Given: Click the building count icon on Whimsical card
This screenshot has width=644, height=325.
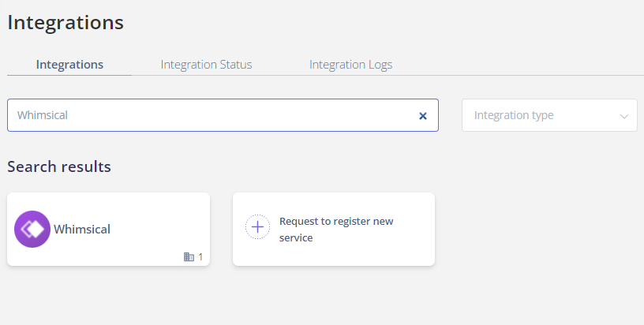Looking at the screenshot, I should coord(189,257).
